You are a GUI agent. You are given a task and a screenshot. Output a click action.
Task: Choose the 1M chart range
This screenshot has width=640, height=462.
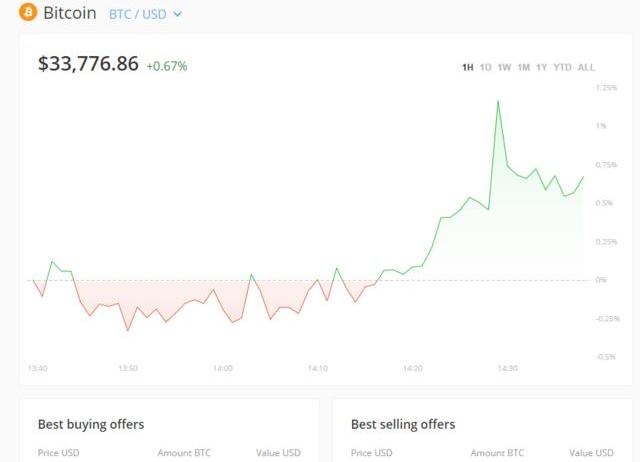(x=523, y=68)
